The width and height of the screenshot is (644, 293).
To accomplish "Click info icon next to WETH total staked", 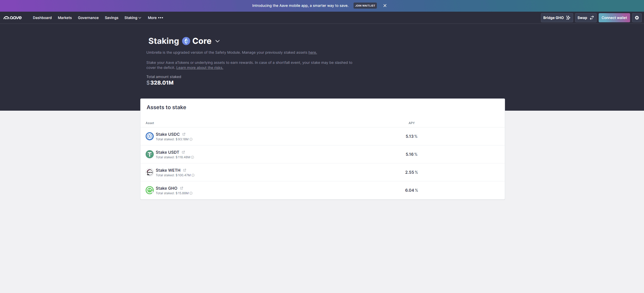I will coord(193,175).
